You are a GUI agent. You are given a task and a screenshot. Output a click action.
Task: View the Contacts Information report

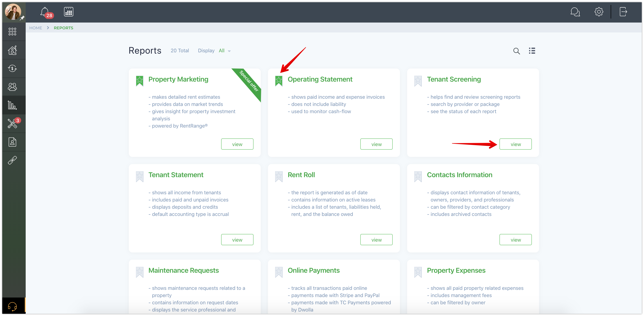[515, 240]
